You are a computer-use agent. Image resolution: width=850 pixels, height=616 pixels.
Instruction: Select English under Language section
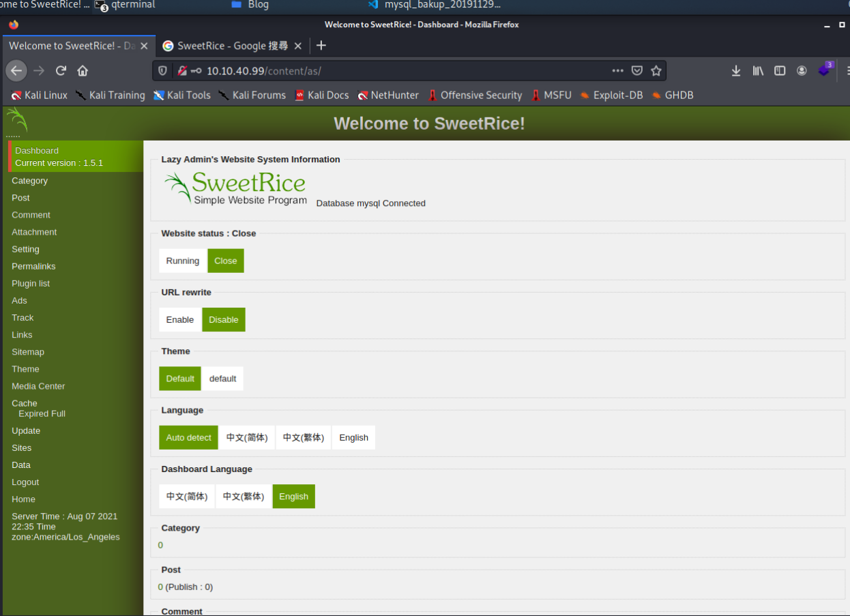click(x=353, y=438)
